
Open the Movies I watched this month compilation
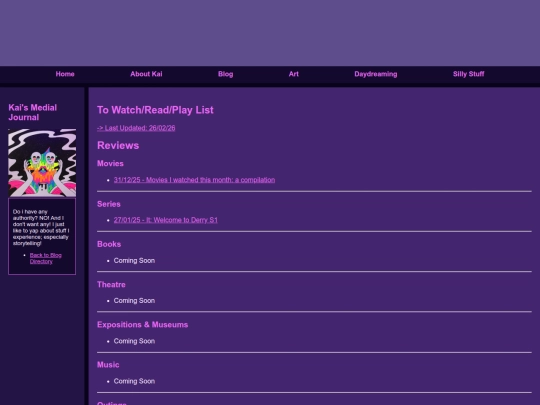(194, 180)
